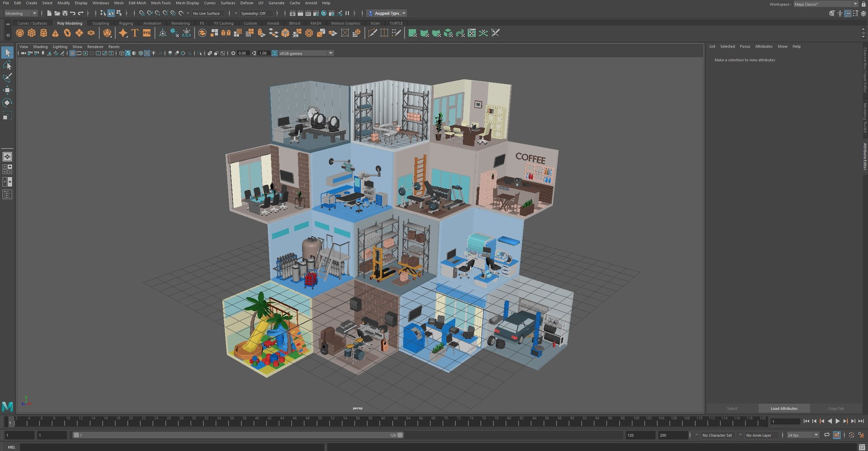Screen dimensions: 868x451
Task: Click the range slider bar handle at 120
Action: [x=400, y=435]
